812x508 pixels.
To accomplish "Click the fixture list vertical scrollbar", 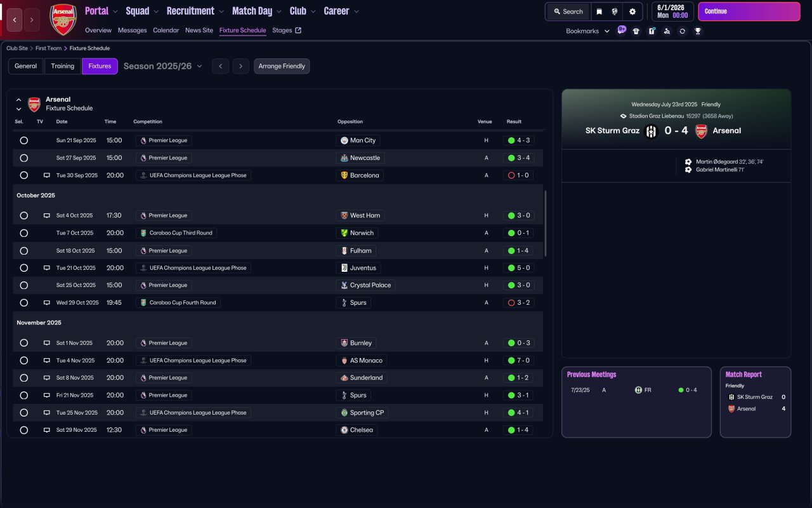I will click(x=545, y=222).
